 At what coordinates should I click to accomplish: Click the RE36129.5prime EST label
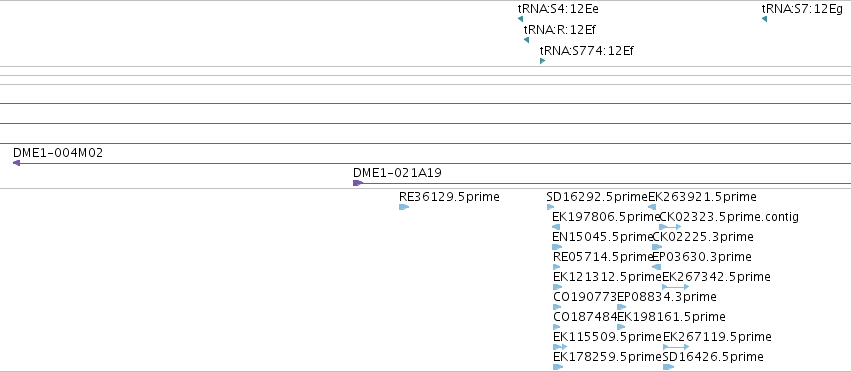(x=449, y=197)
